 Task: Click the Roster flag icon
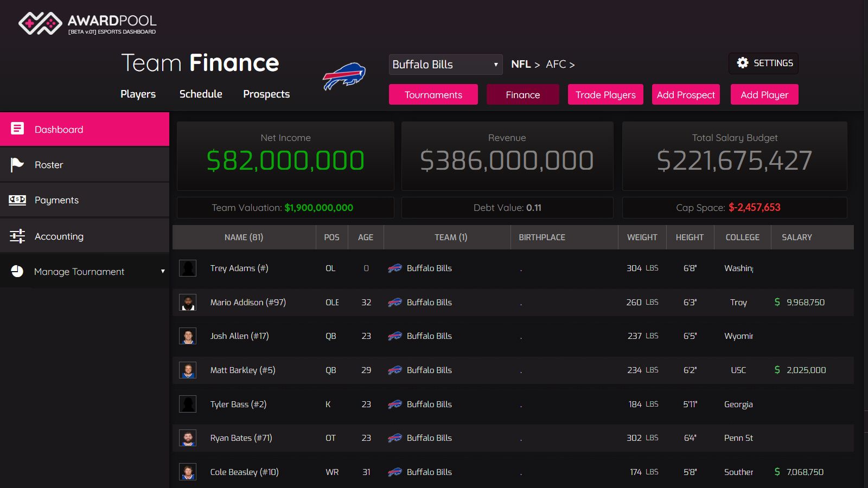click(x=17, y=164)
